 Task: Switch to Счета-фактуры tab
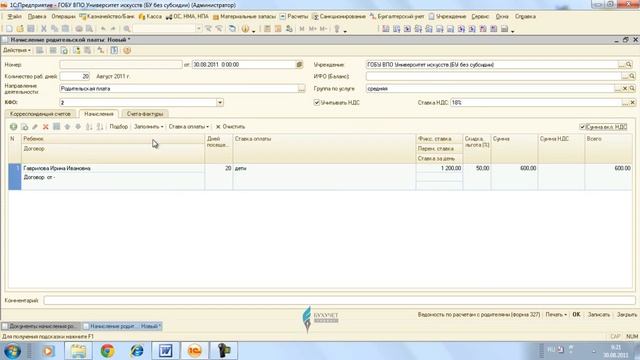(145, 114)
